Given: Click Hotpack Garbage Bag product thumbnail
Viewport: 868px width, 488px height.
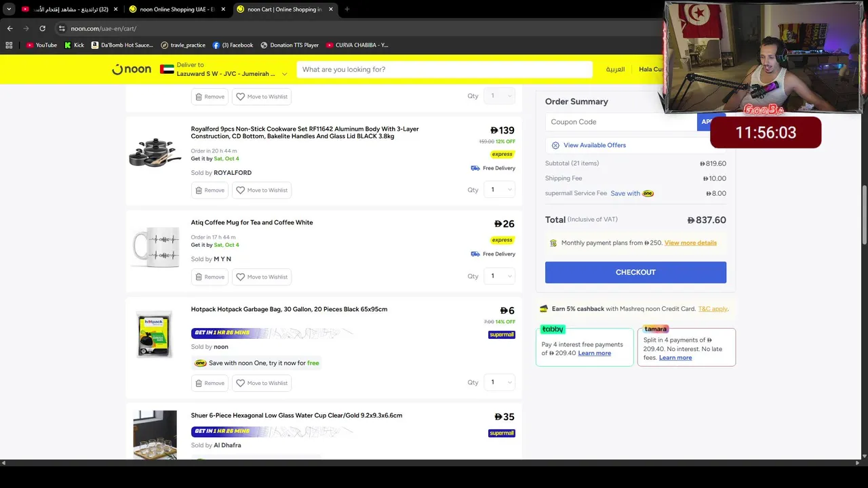Looking at the screenshot, I should tap(155, 335).
